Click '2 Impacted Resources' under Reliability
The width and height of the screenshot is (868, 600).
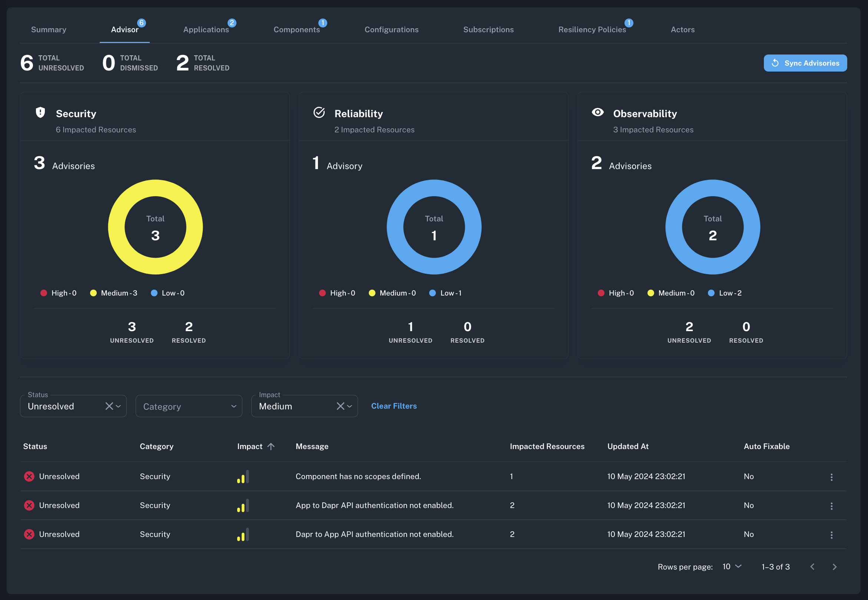point(374,129)
